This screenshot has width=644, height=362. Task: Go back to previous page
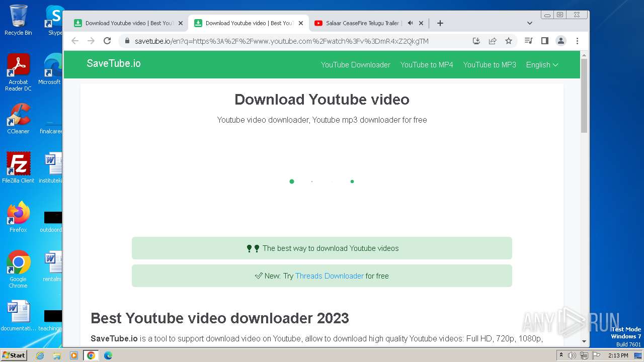[x=75, y=41]
